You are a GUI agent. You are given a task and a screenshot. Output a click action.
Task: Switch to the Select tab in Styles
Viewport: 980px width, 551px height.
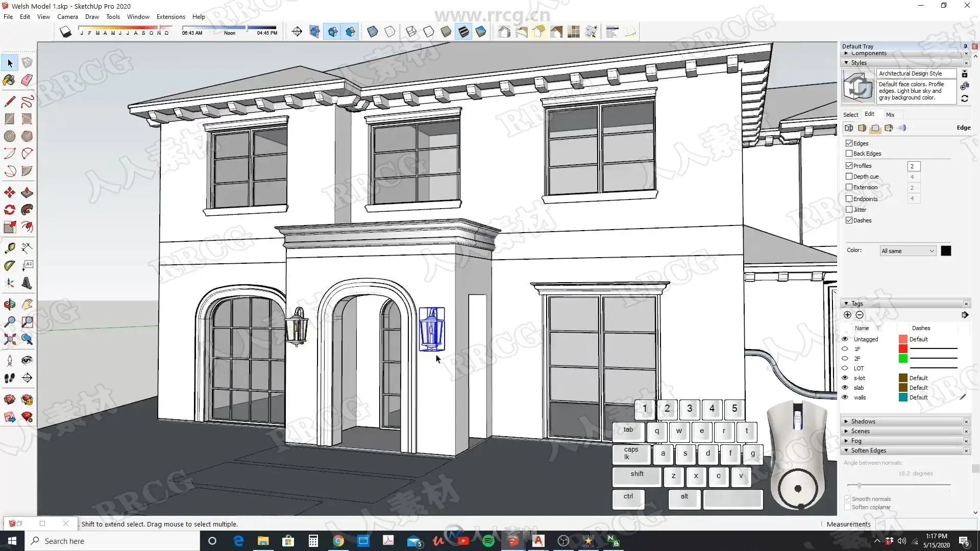click(850, 115)
